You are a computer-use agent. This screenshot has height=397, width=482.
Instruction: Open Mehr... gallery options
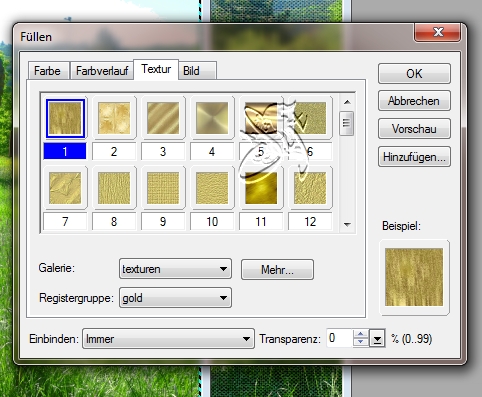coord(277,270)
